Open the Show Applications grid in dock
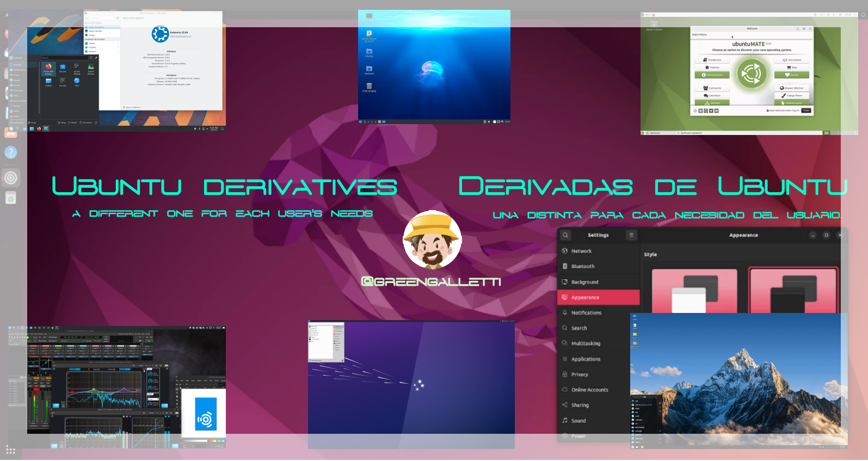 10,450
